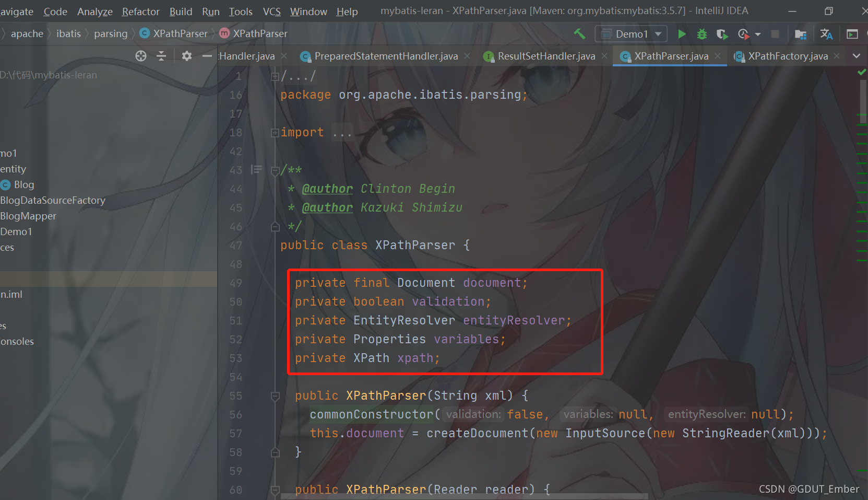Image resolution: width=868 pixels, height=500 pixels.
Task: Open the Build menu
Action: [x=181, y=11]
